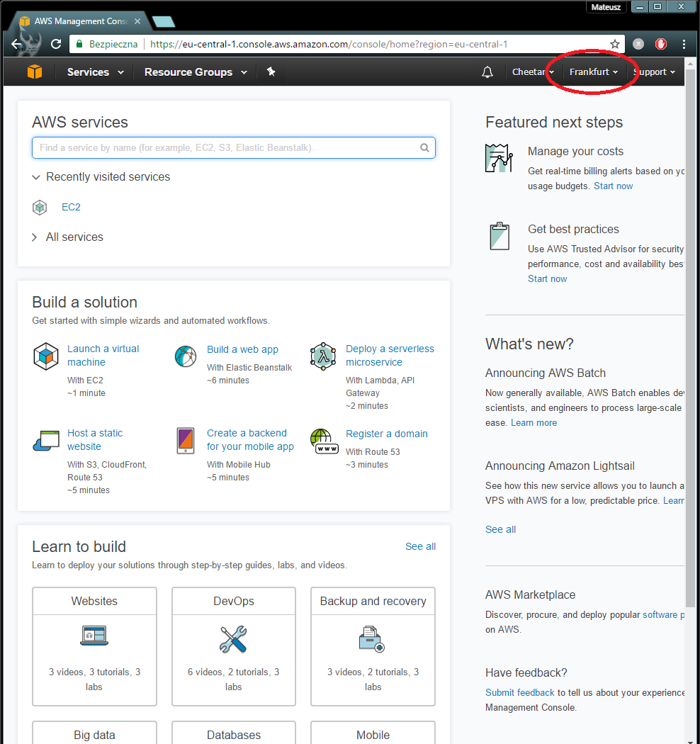The width and height of the screenshot is (700, 744).
Task: Click the Launch a virtual machine cube icon
Action: pyautogui.click(x=46, y=356)
